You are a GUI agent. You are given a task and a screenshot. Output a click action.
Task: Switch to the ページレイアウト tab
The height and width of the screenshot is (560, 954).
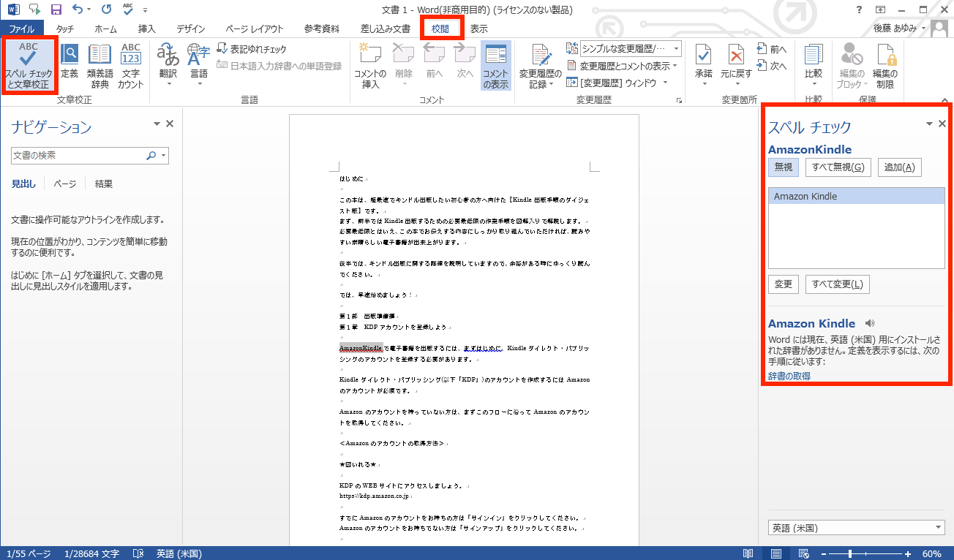pos(255,29)
